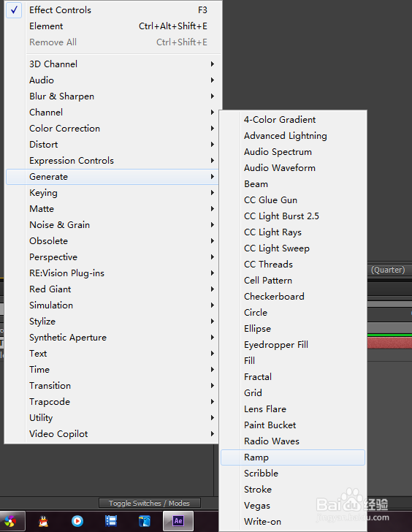The image size is (412, 532).
Task: Open the Matte submenu
Action: [113, 209]
